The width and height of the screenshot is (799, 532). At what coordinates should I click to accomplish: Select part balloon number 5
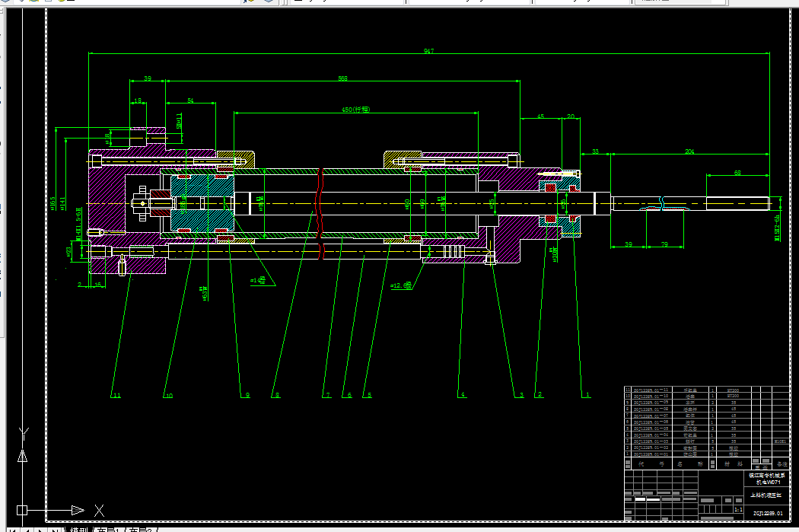[369, 395]
